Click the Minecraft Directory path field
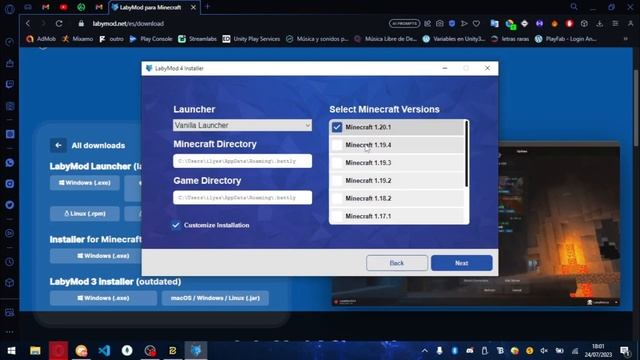 (242, 161)
